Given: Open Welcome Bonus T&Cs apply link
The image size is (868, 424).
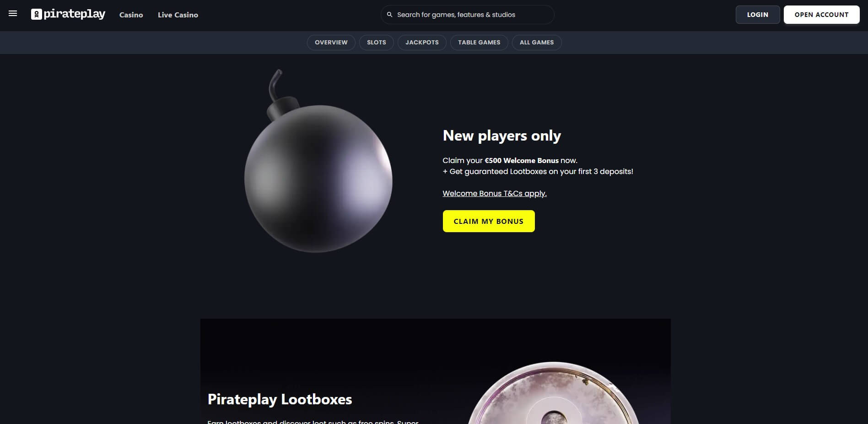Looking at the screenshot, I should 495,193.
